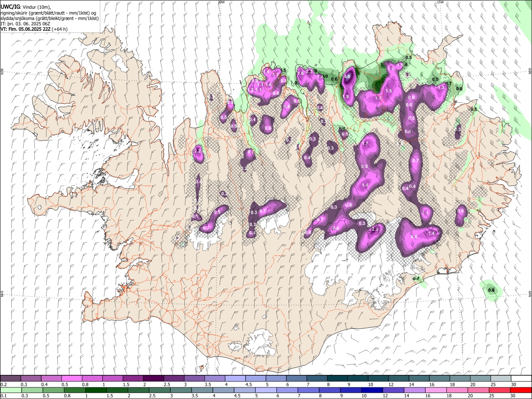
Task: Click the upper legend swatch starting at 0.3
Action: [x=31, y=379]
